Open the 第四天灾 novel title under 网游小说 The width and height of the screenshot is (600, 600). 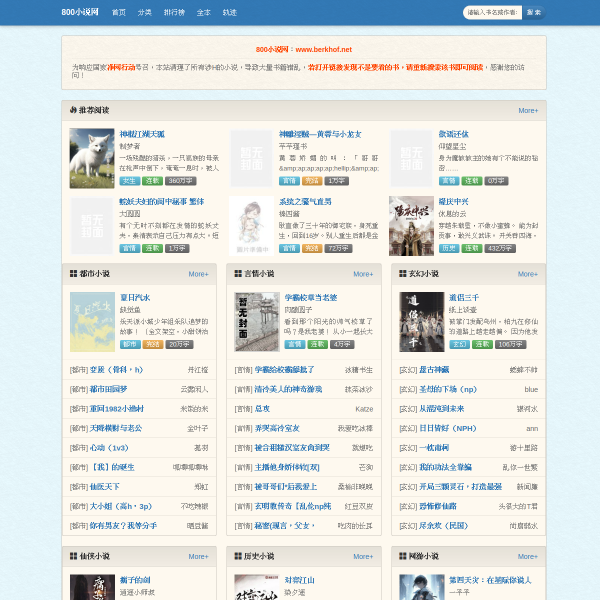pyautogui.click(x=490, y=580)
